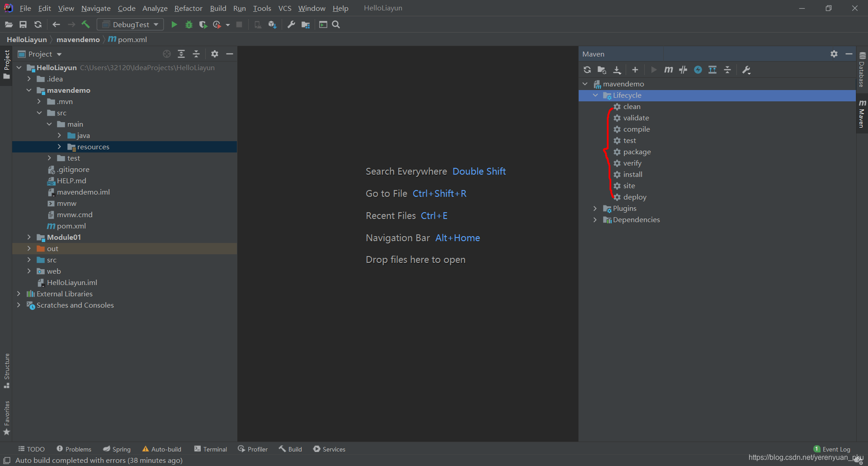
Task: Run the DebugTest configuration
Action: click(174, 24)
